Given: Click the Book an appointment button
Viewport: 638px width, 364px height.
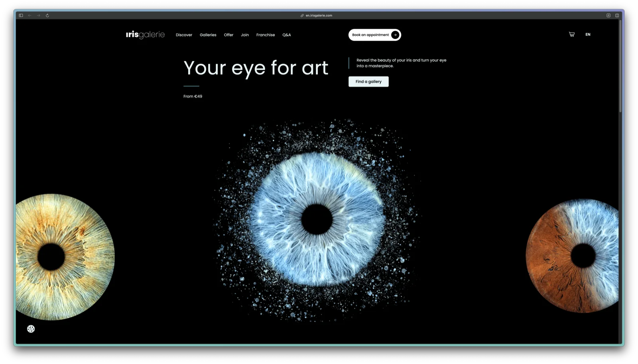Looking at the screenshot, I should (371, 35).
